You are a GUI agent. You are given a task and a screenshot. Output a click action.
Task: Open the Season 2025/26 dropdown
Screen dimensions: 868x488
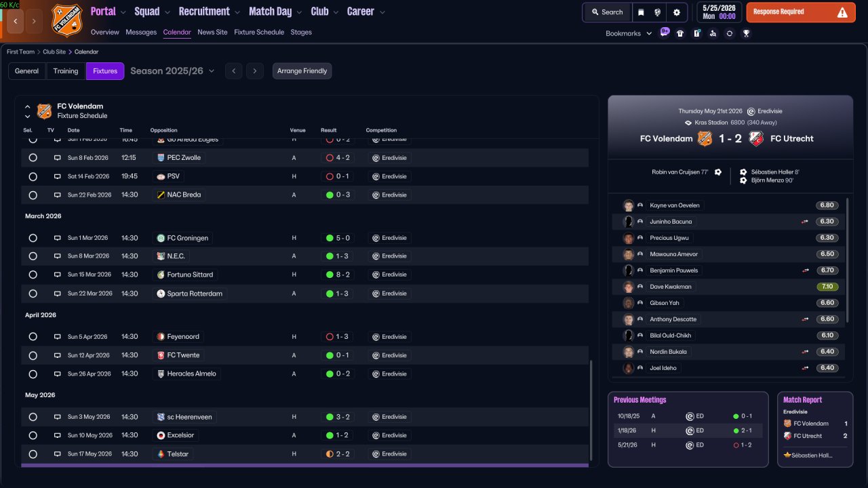tap(172, 70)
